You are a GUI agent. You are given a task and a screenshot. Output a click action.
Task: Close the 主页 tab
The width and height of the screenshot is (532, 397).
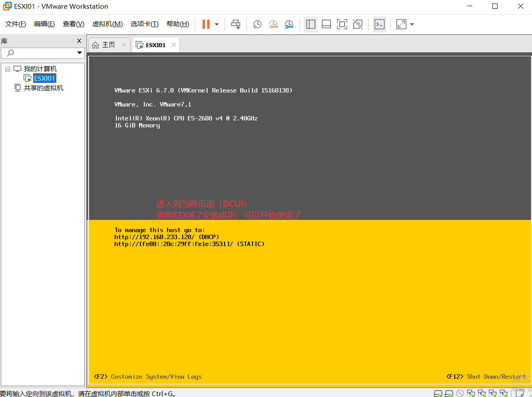point(124,45)
